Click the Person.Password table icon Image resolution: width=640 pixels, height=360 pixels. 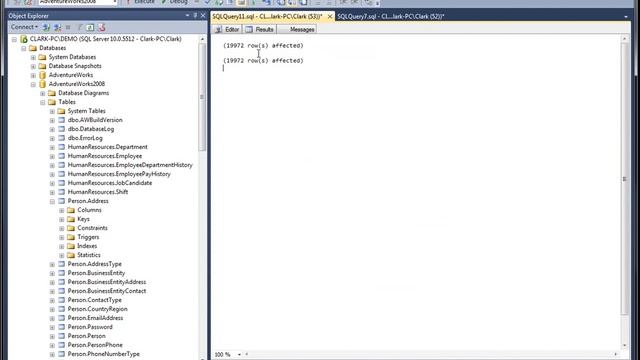point(62,327)
